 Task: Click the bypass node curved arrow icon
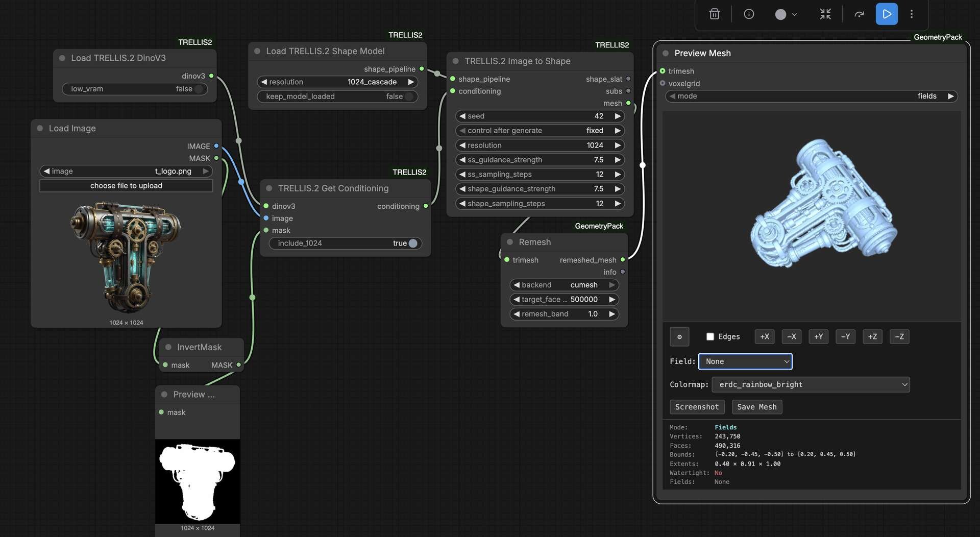click(859, 14)
